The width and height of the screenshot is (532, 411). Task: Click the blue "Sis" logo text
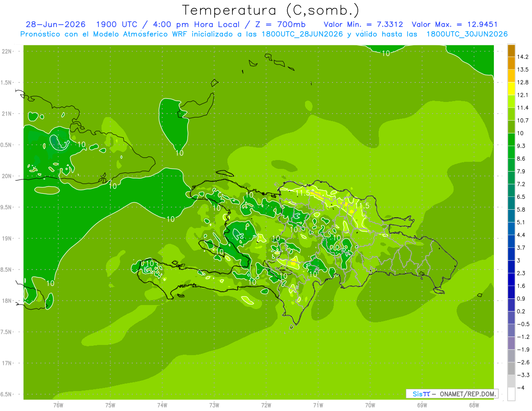point(418,394)
